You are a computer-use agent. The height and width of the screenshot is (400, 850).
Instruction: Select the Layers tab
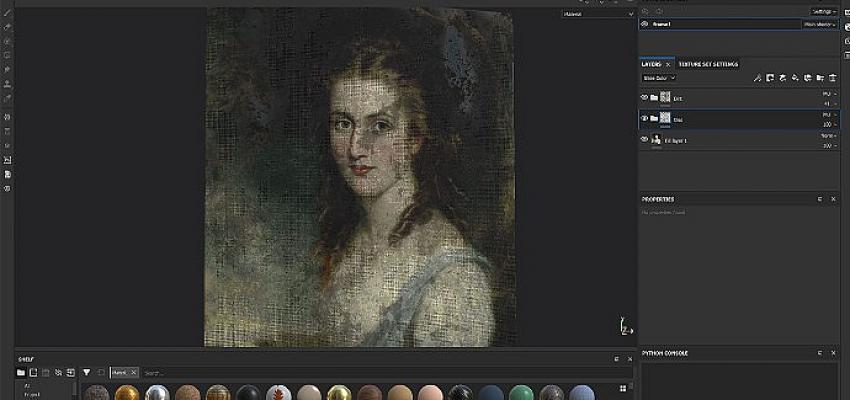pyautogui.click(x=651, y=64)
